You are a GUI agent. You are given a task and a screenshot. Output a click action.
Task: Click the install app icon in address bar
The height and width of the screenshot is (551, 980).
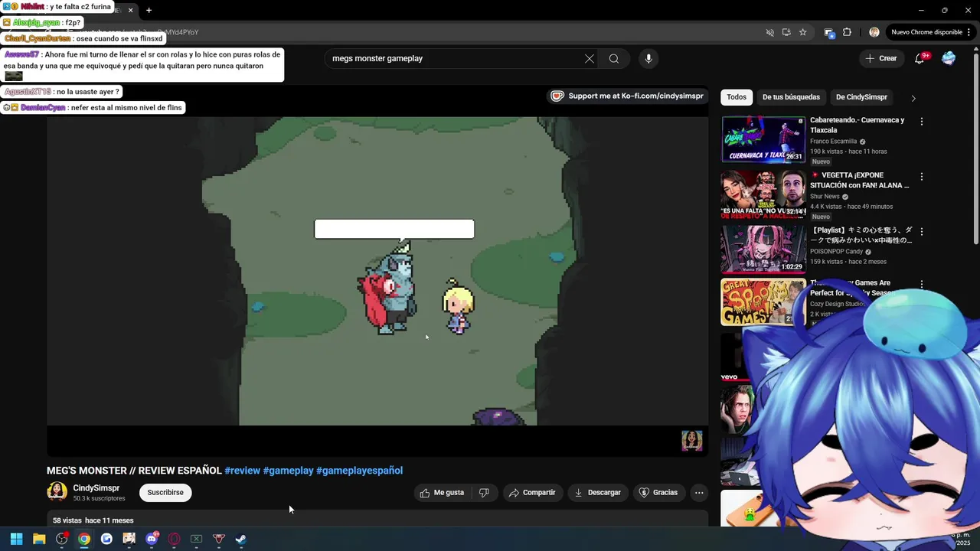(x=786, y=32)
